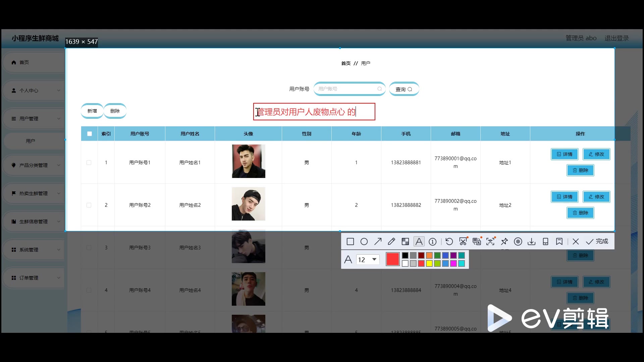Click the send-to-phone icon
644x362 pixels.
click(x=545, y=242)
